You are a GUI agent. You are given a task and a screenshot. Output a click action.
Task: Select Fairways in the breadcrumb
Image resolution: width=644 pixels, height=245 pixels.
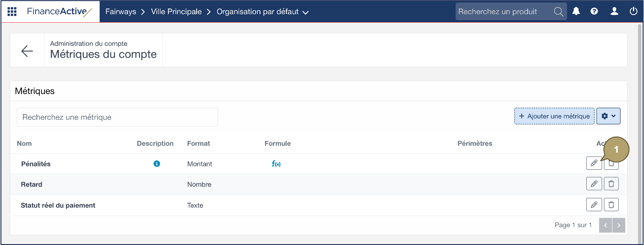point(121,12)
